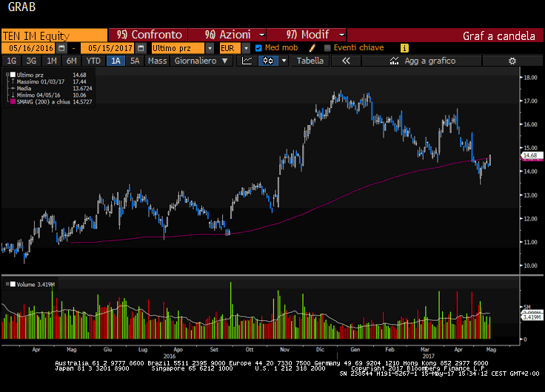Screen dimensions: 545x392
Task: Select the 6M range tab
Action: (x=72, y=61)
